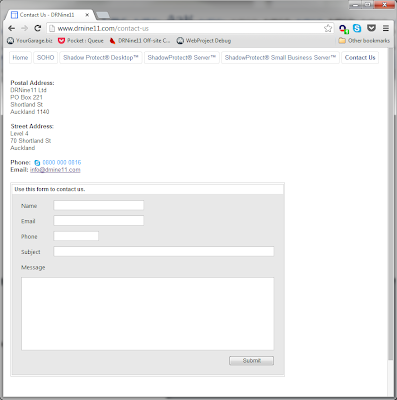
Task: Click the Skype icon beside phone number
Action: (37, 163)
